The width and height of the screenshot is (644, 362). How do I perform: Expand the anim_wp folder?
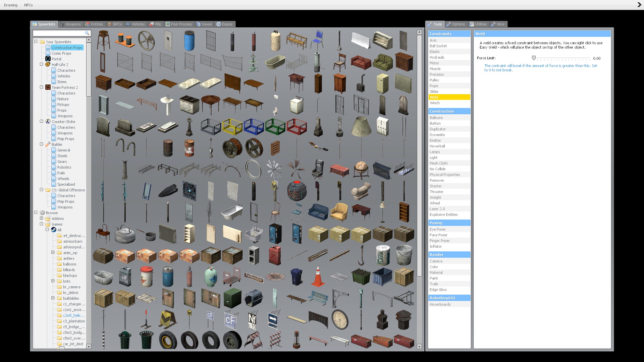click(53, 252)
